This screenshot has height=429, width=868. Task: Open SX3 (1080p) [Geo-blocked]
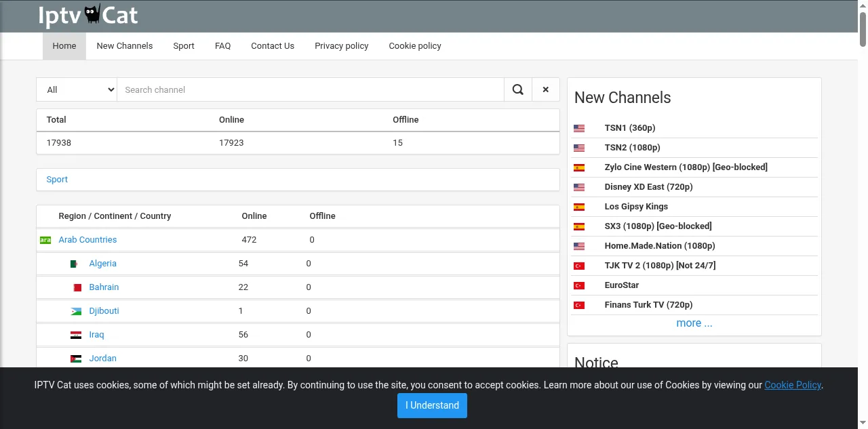(x=658, y=226)
